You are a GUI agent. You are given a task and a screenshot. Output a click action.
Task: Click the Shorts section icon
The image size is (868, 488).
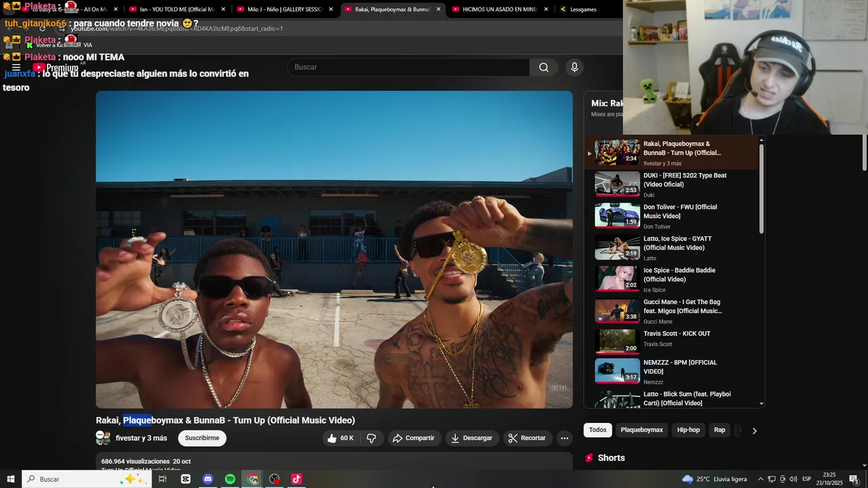589,457
